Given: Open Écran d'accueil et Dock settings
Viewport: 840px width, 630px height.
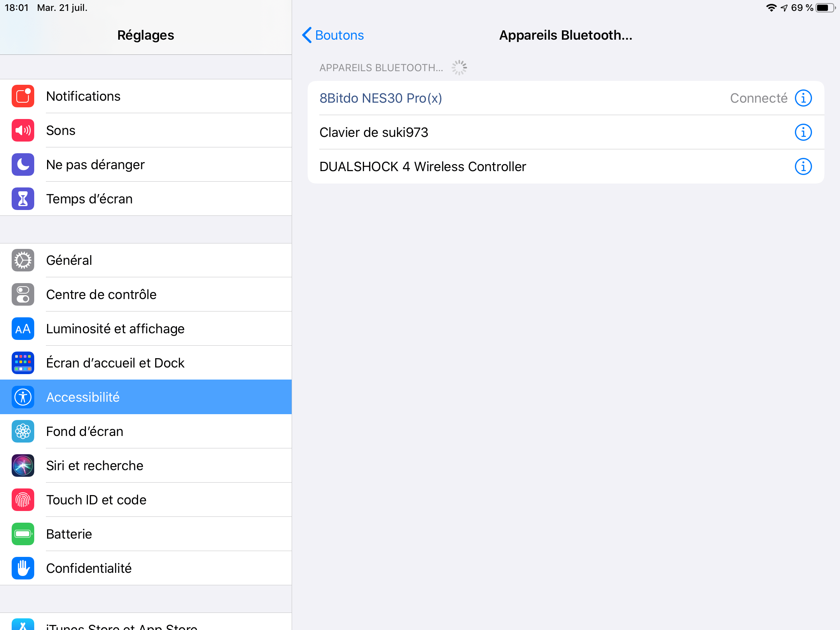Looking at the screenshot, I should (146, 363).
